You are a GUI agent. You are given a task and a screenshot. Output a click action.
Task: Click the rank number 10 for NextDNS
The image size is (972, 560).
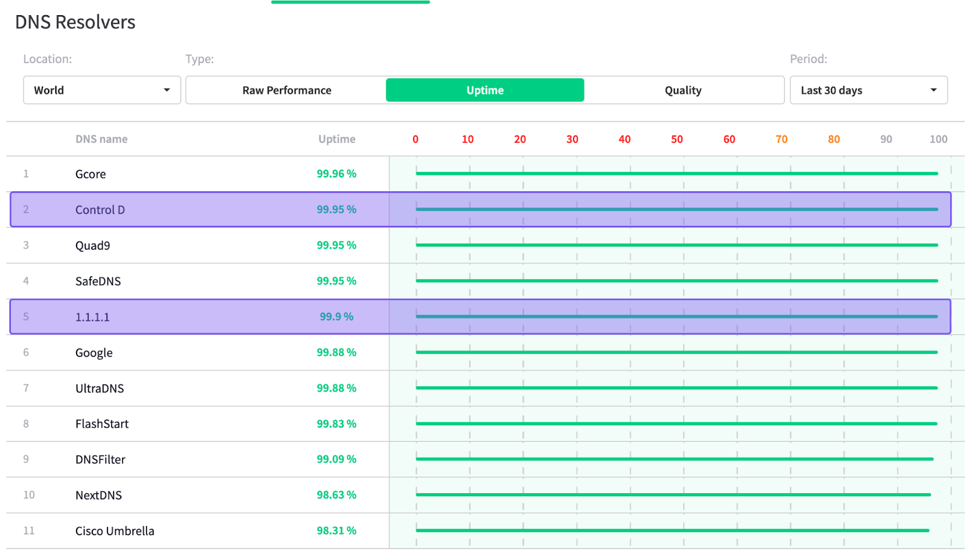(x=29, y=495)
